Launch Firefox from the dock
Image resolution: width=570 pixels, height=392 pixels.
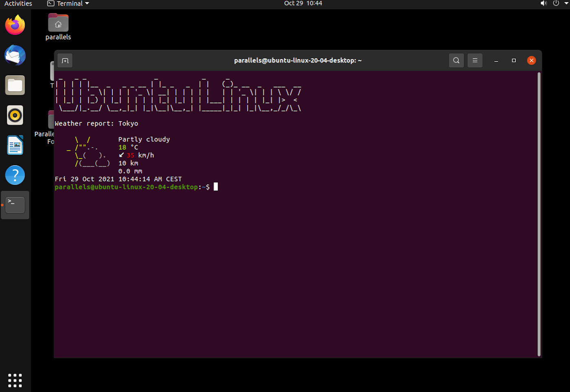pyautogui.click(x=15, y=25)
